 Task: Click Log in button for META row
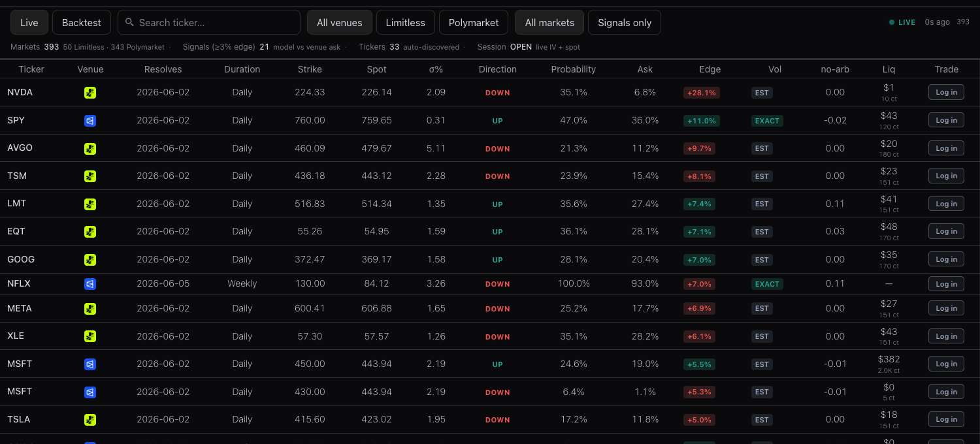pos(946,308)
